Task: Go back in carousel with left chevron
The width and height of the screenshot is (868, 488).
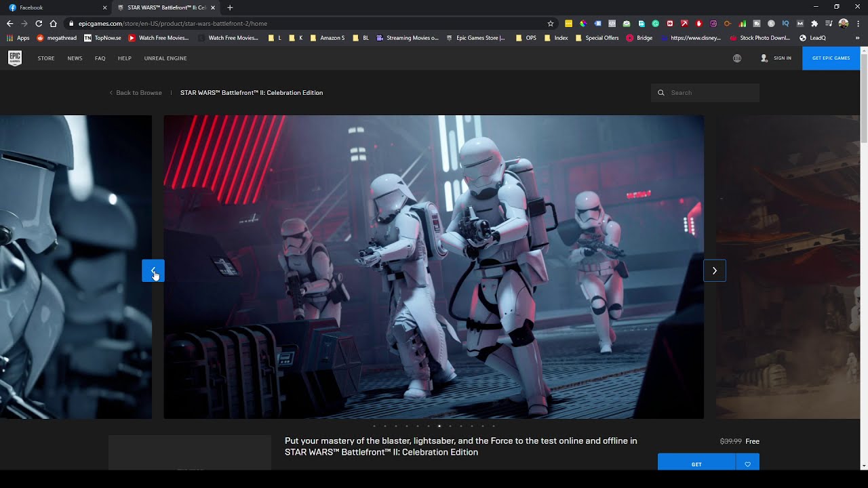Action: coord(153,270)
